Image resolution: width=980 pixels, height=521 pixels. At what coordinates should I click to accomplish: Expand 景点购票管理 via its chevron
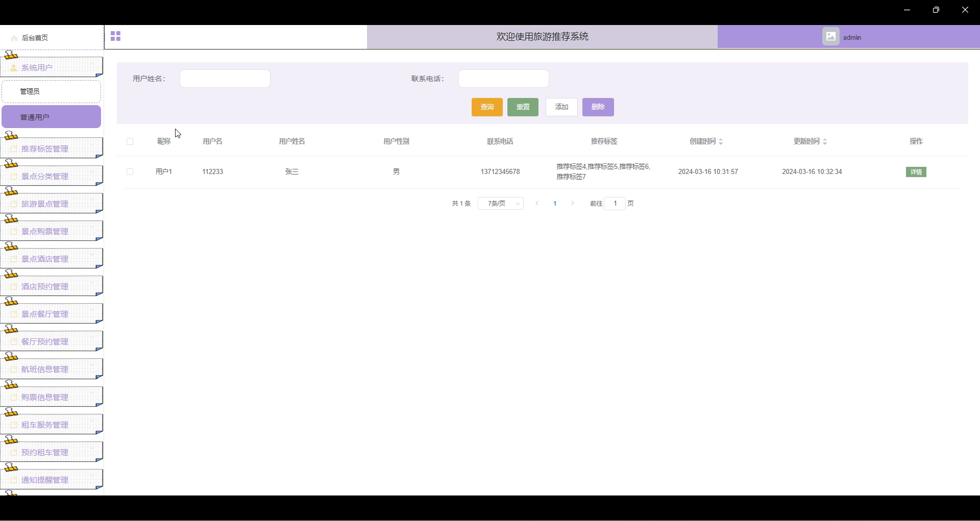click(92, 228)
